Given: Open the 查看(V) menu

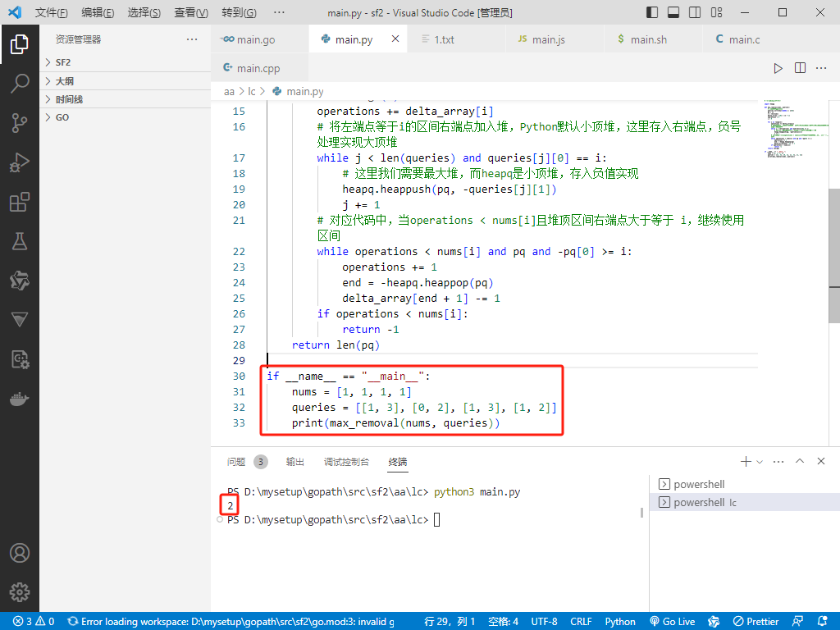Looking at the screenshot, I should [x=190, y=12].
